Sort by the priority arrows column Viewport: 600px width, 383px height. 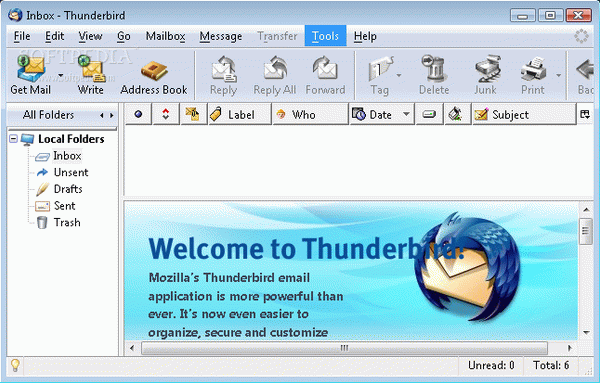pos(166,114)
